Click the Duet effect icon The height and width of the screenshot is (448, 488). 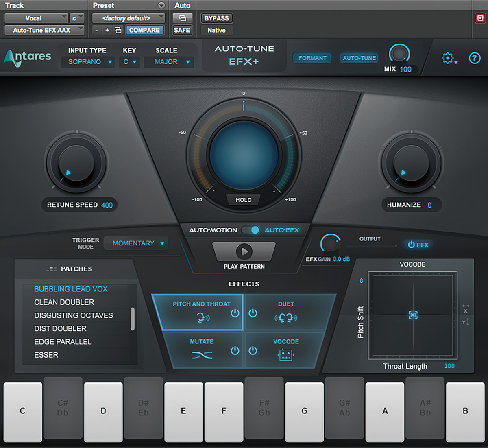(x=286, y=318)
